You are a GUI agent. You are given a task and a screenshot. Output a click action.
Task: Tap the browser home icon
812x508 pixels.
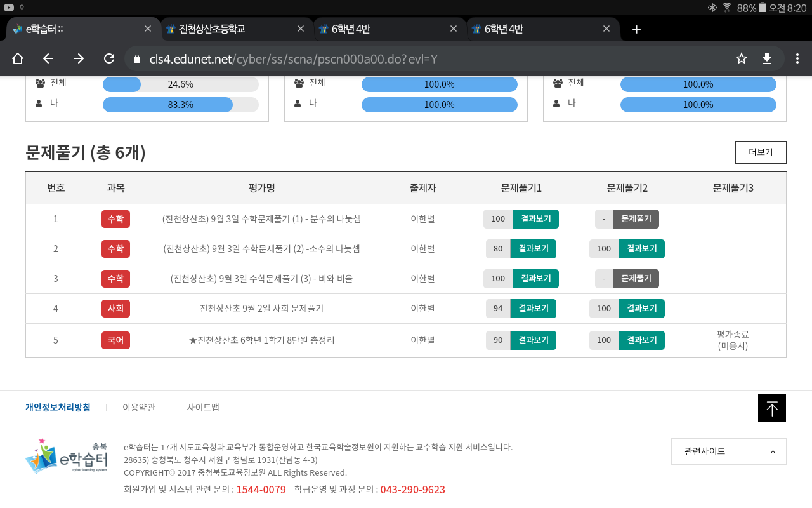point(18,58)
